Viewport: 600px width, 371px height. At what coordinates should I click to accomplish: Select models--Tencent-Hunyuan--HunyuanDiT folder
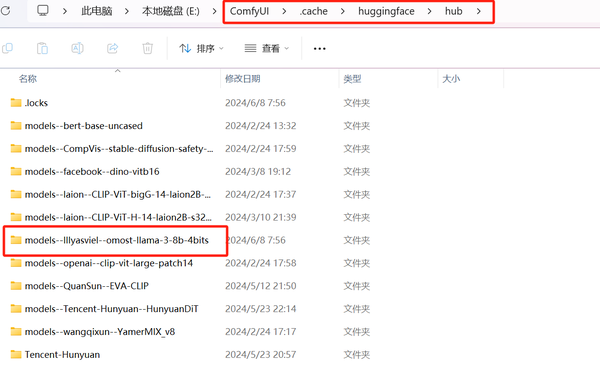111,309
